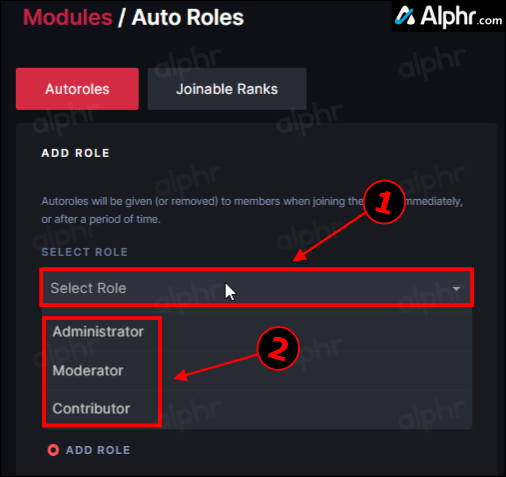Click the dropdown caret arrow in Select Role

pos(456,288)
